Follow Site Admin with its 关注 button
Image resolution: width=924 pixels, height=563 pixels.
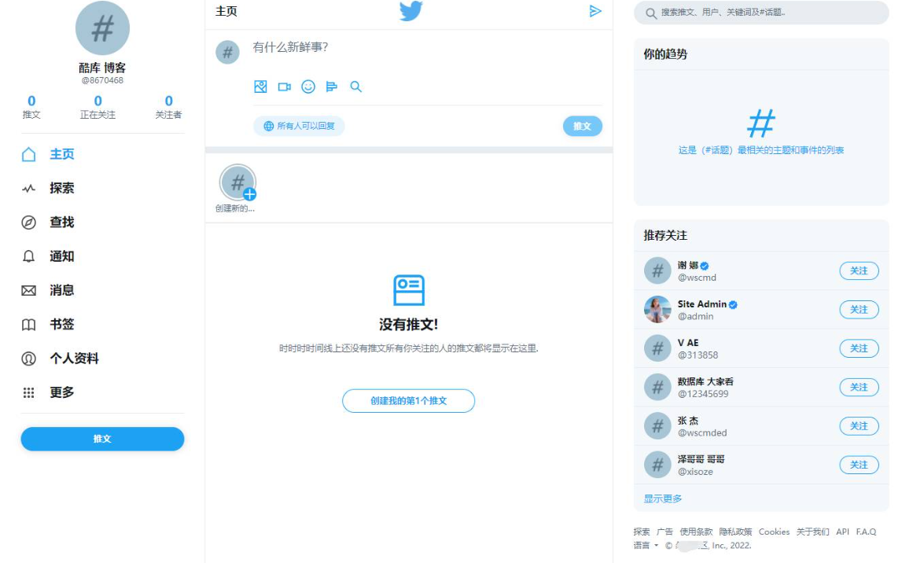[859, 310]
